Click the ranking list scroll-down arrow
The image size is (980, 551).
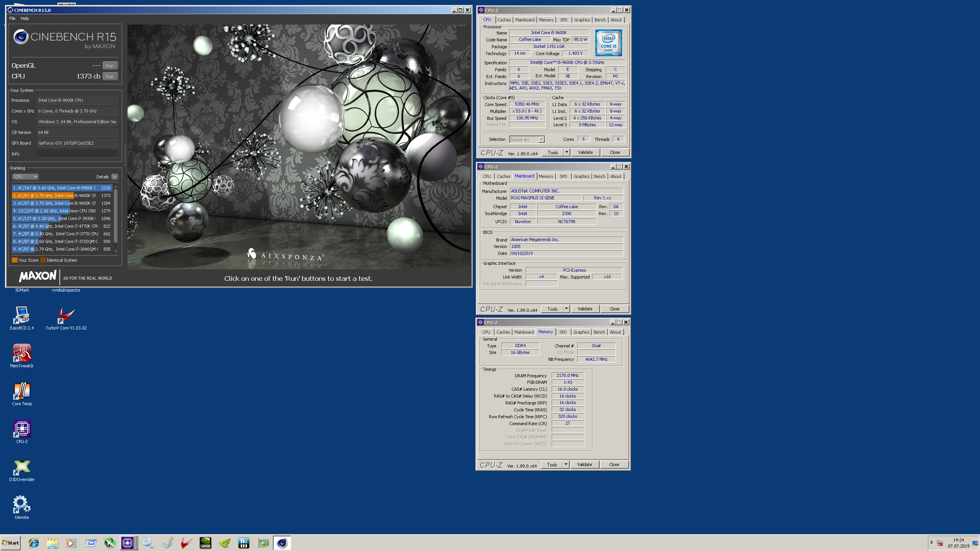[x=116, y=251]
